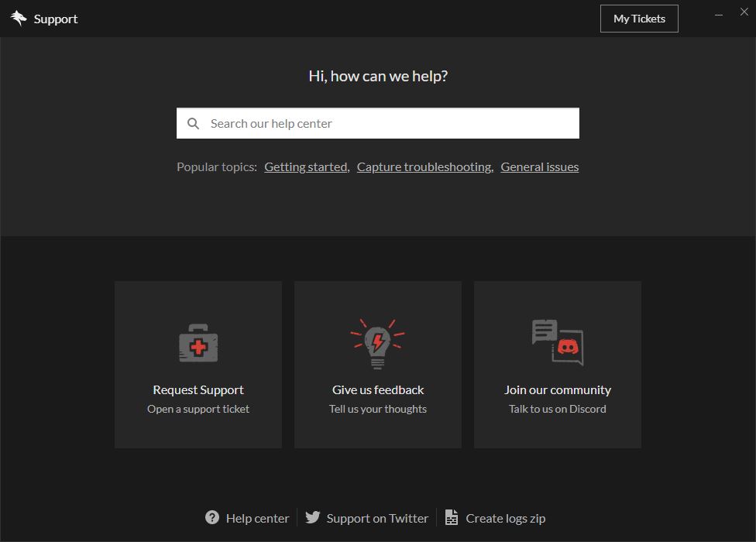
Task: Click the 'Popular topics:' label
Action: click(216, 166)
